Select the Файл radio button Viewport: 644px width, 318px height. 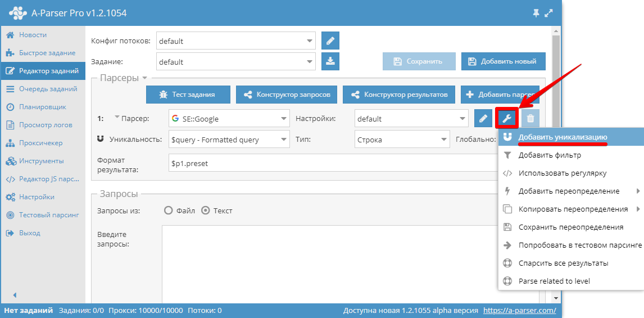(168, 210)
